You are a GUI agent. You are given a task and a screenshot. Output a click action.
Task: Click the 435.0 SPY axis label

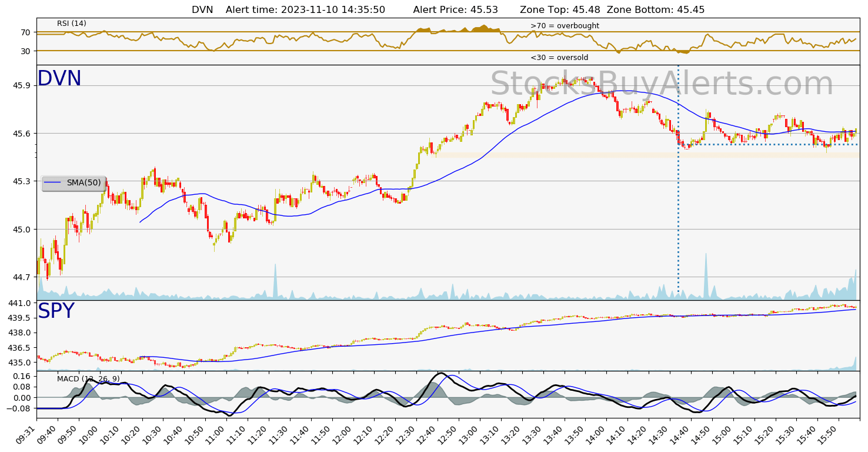coord(19,363)
